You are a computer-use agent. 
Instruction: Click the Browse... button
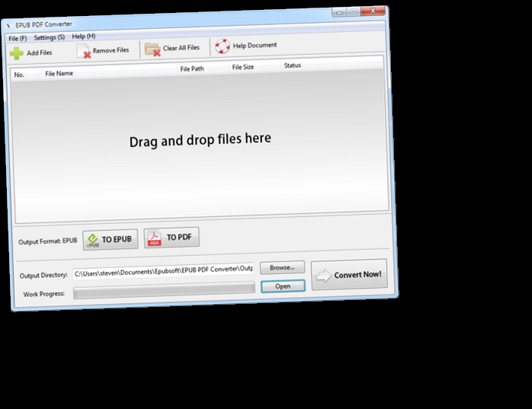tap(282, 267)
